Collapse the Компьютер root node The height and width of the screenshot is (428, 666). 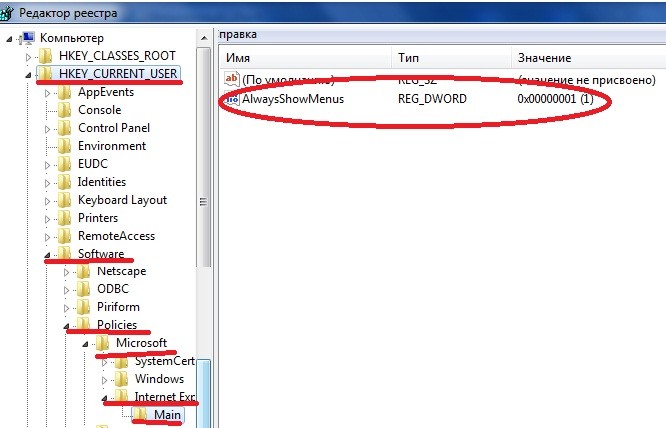click(9, 39)
